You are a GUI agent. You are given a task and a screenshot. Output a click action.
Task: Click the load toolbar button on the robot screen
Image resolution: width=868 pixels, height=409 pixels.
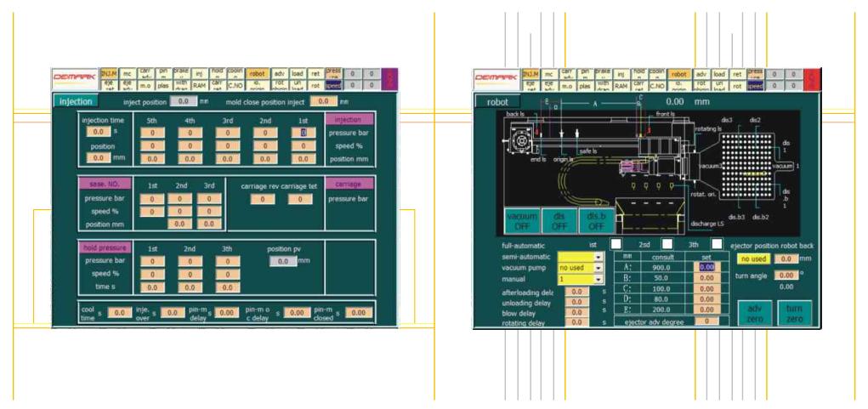click(x=720, y=74)
